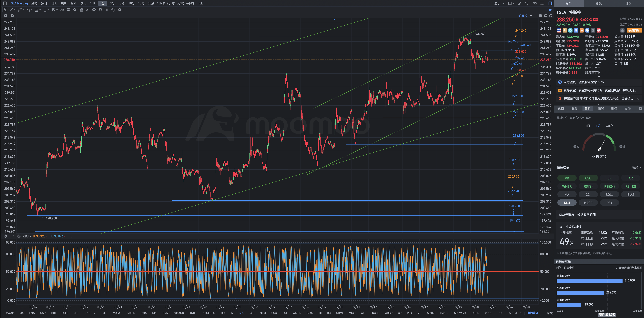This screenshot has width=644, height=318.
Task: Add TSLA to favorites heart icon
Action: (599, 30)
